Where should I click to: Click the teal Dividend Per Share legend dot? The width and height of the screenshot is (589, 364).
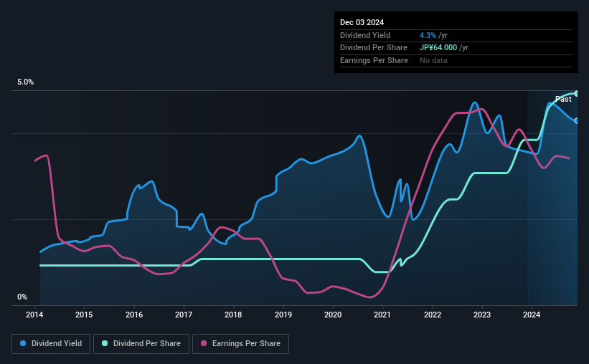coord(105,343)
